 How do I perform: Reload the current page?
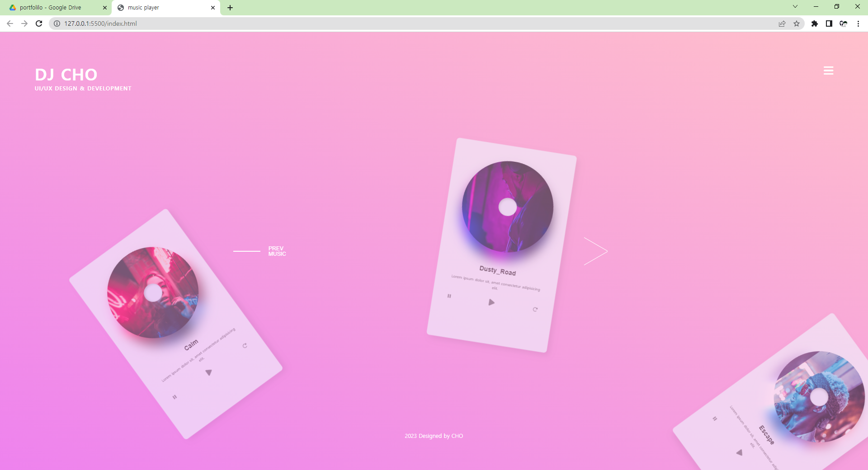click(x=39, y=23)
